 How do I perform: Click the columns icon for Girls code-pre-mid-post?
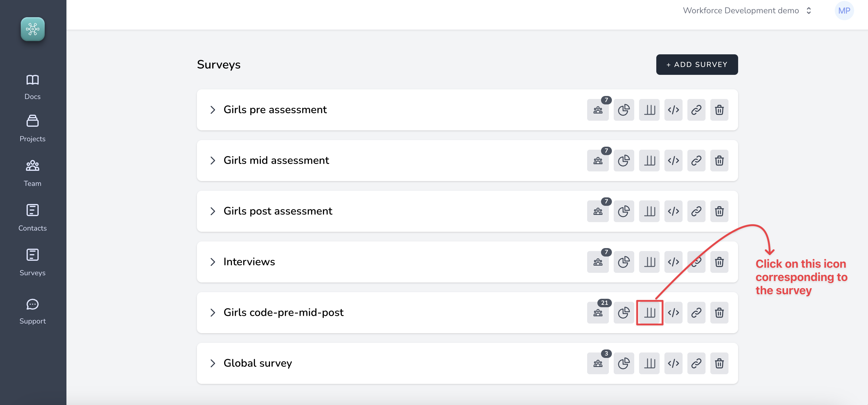649,313
